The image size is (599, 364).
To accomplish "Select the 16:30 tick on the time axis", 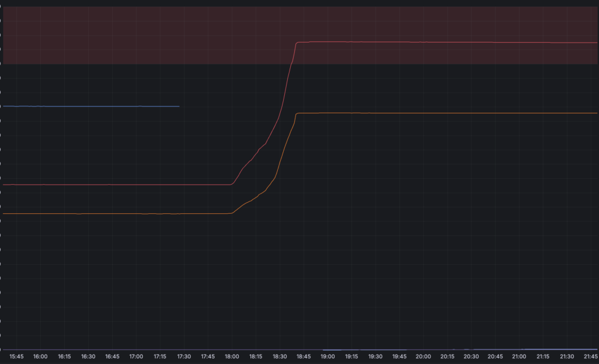I will tap(88, 356).
